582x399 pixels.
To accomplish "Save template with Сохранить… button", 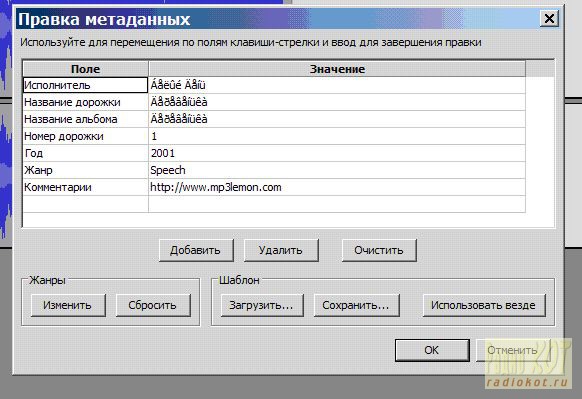I will (x=356, y=305).
